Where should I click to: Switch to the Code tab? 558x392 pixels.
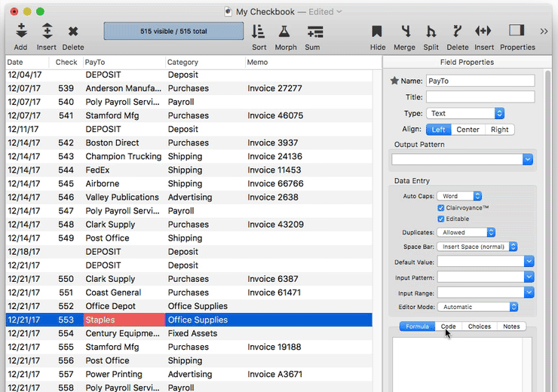[x=449, y=326]
